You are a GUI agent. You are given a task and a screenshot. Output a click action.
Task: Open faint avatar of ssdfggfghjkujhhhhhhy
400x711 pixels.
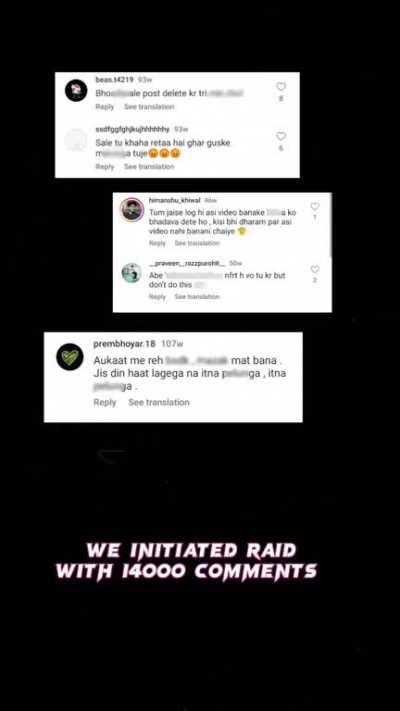point(76,140)
